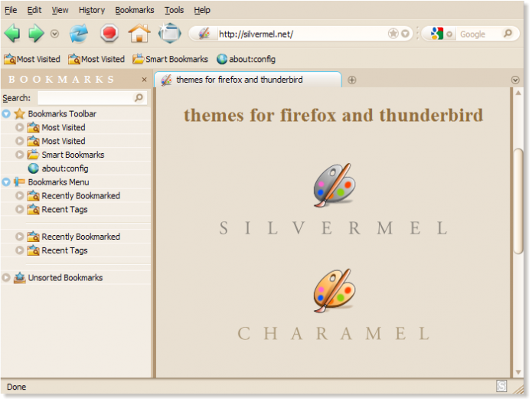The height and width of the screenshot is (402, 532).
Task: Click the page heading themes for firefox
Action: [333, 115]
